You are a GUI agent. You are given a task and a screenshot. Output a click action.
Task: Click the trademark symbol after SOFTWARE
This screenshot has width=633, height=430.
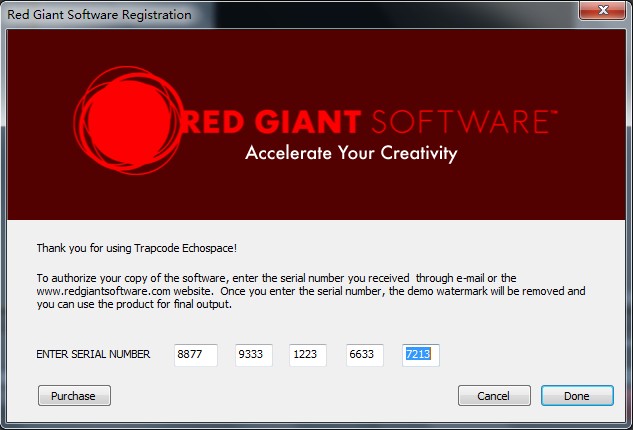point(553,113)
